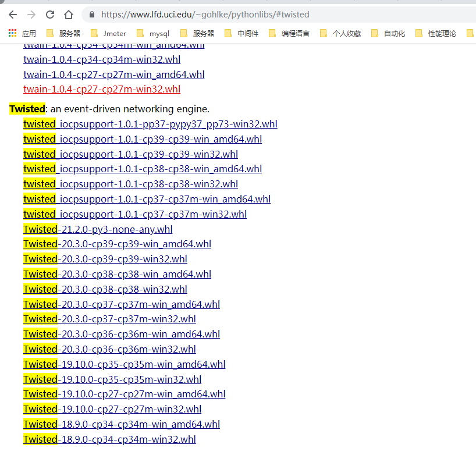The image size is (476, 455).
Task: Click the highlighted Twisted section heading
Action: (x=27, y=109)
